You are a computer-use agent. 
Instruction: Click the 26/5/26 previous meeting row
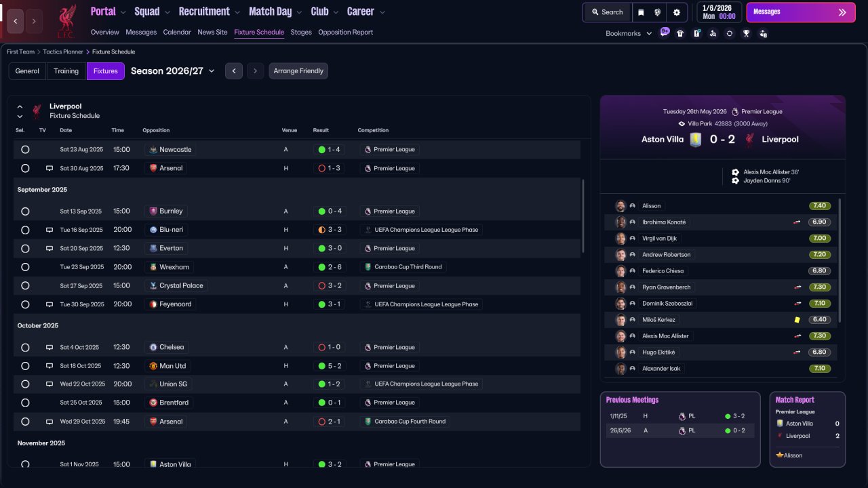680,430
